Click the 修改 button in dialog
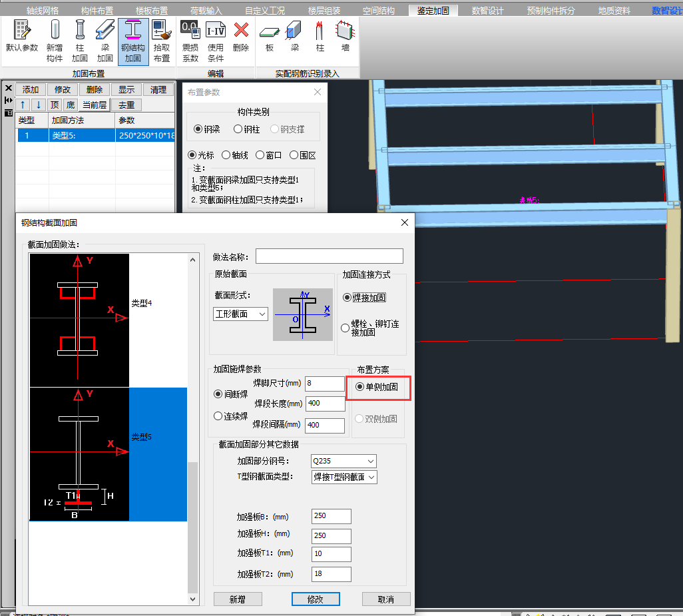Image resolution: width=683 pixels, height=616 pixels. [x=316, y=599]
